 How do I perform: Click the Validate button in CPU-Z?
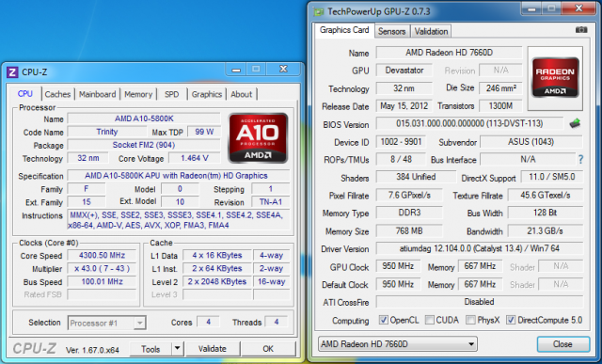[213, 349]
